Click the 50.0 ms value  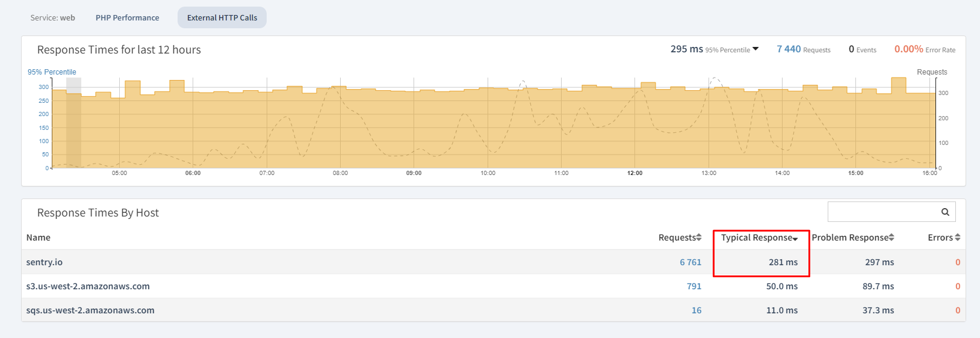tap(782, 286)
